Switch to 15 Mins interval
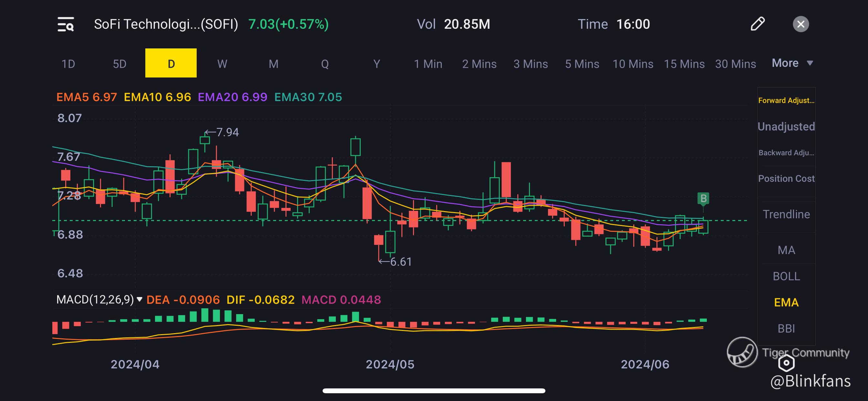This screenshot has width=868, height=401. pos(684,64)
